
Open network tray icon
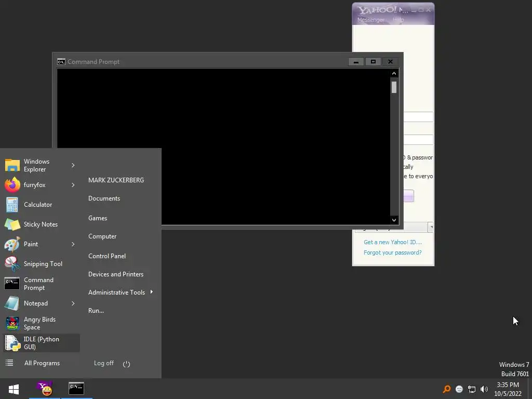point(472,389)
